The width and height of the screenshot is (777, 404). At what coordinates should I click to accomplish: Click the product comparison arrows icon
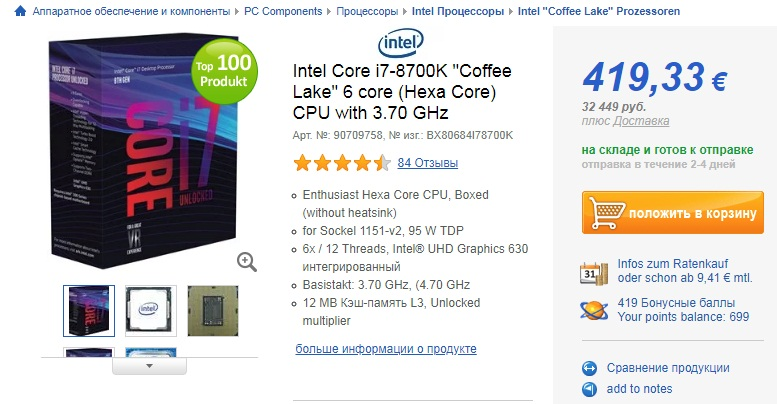point(589,368)
